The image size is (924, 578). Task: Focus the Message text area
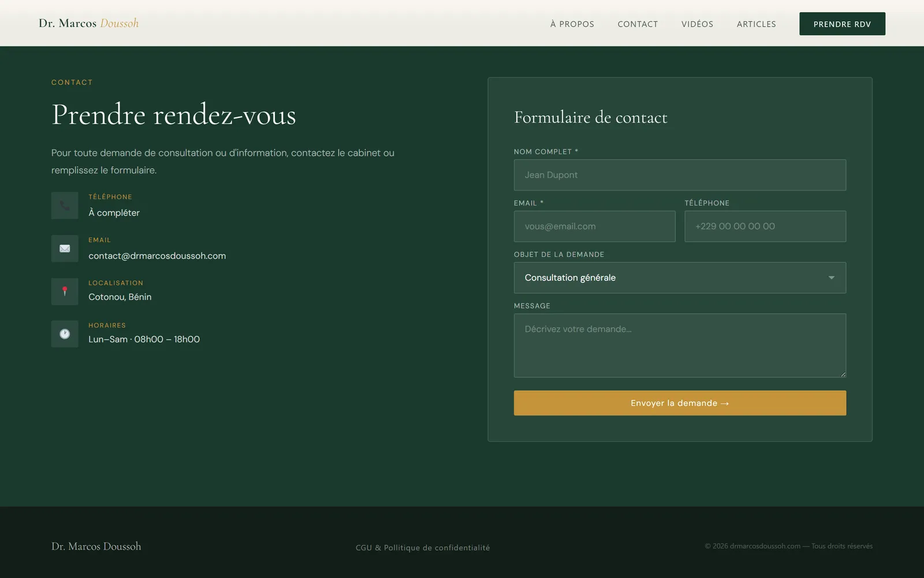[680, 346]
